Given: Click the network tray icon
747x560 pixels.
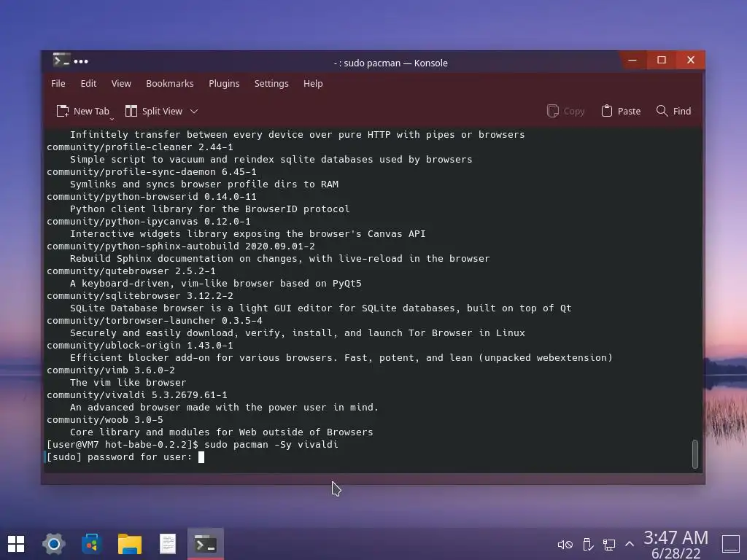Looking at the screenshot, I should (x=609, y=544).
